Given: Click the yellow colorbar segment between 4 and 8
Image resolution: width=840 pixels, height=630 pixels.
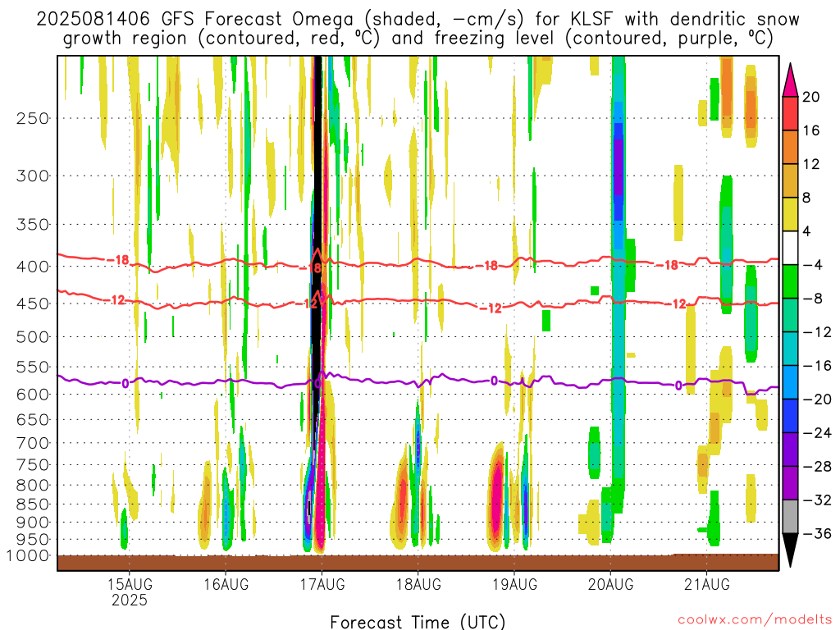Looking at the screenshot, I should pos(790,215).
